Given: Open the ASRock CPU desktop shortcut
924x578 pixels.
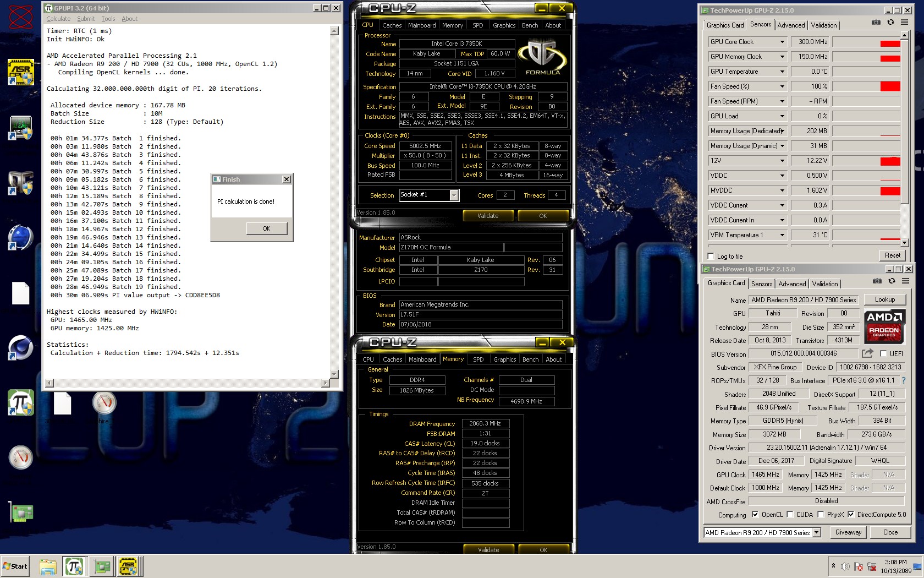Looking at the screenshot, I should click(x=21, y=73).
